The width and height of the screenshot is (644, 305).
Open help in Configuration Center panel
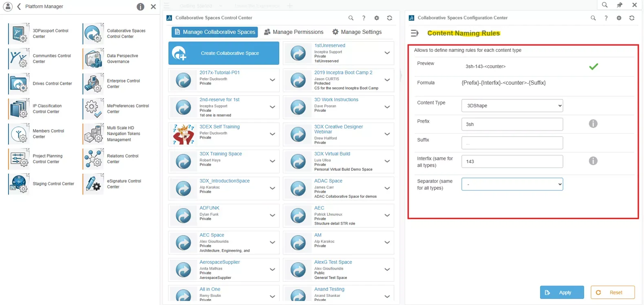pos(606,18)
